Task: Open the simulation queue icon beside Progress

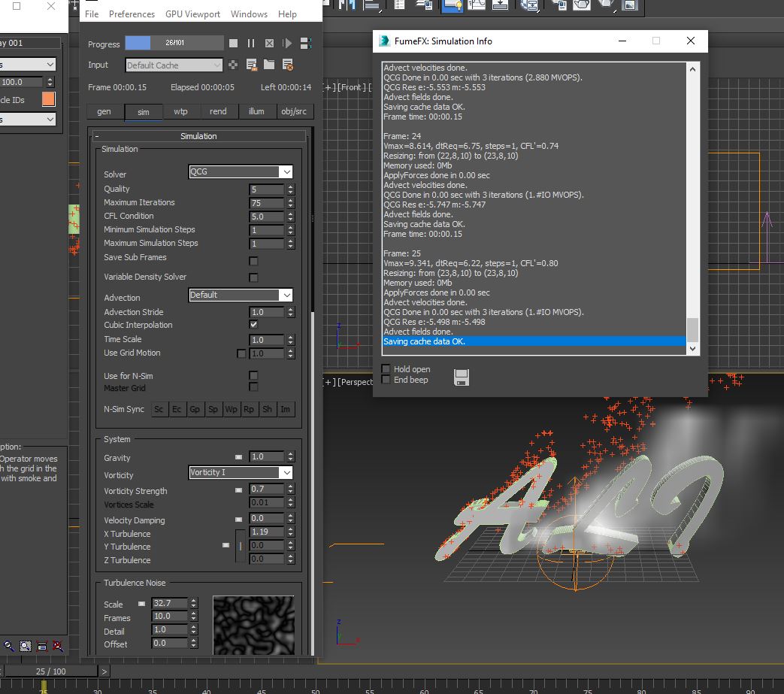Action: point(305,44)
